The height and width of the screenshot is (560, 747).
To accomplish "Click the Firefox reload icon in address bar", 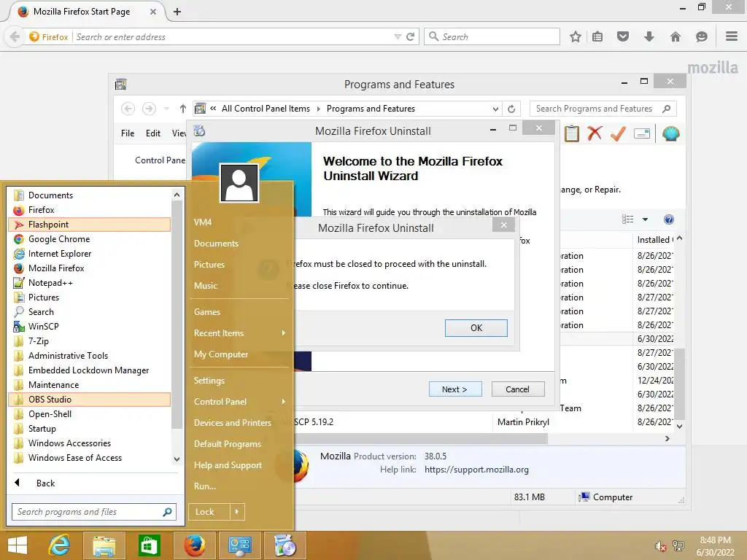I will pyautogui.click(x=410, y=36).
